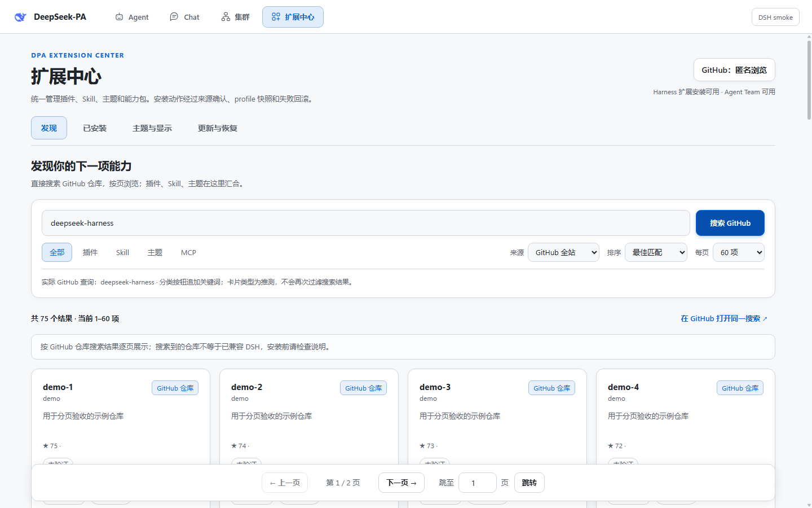The height and width of the screenshot is (508, 812).
Task: Click the 第 1 / 2 页 page indicator
Action: click(343, 483)
